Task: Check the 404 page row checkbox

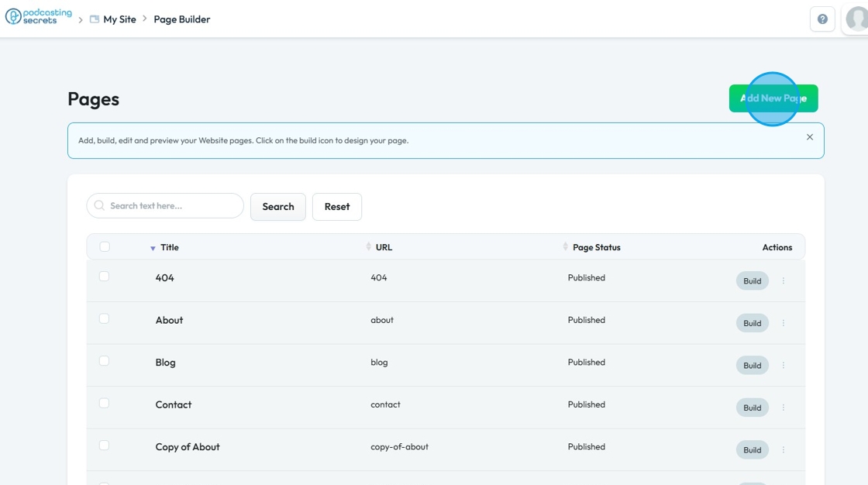Action: point(105,277)
